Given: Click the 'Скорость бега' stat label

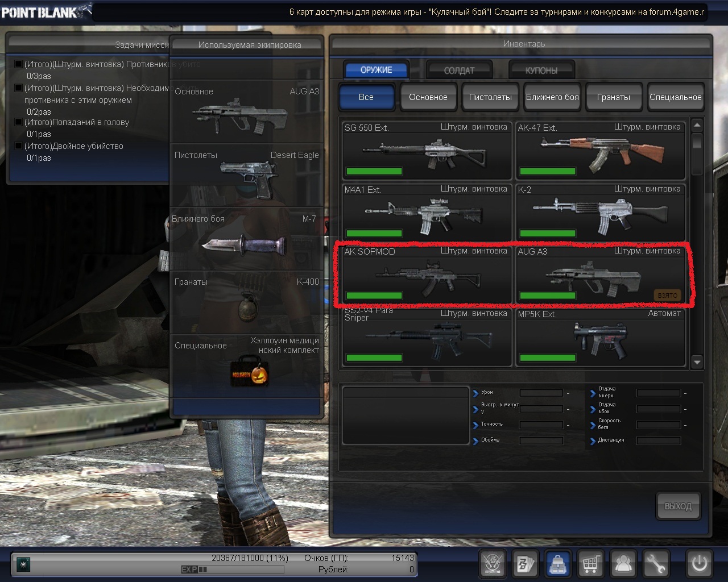Looking at the screenshot, I should pyautogui.click(x=609, y=424).
